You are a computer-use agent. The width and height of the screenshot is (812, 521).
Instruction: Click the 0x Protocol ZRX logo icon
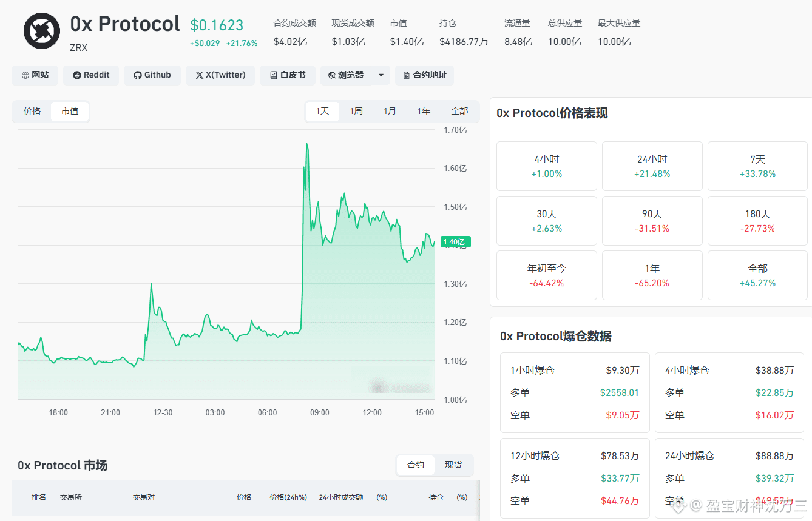click(x=42, y=31)
